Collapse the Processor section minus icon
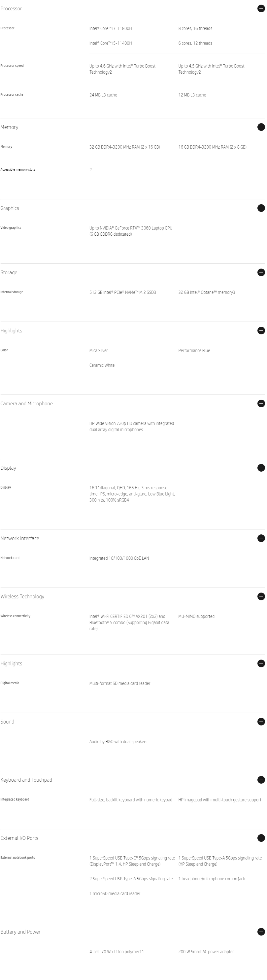The height and width of the screenshot is (980, 267). [x=261, y=8]
